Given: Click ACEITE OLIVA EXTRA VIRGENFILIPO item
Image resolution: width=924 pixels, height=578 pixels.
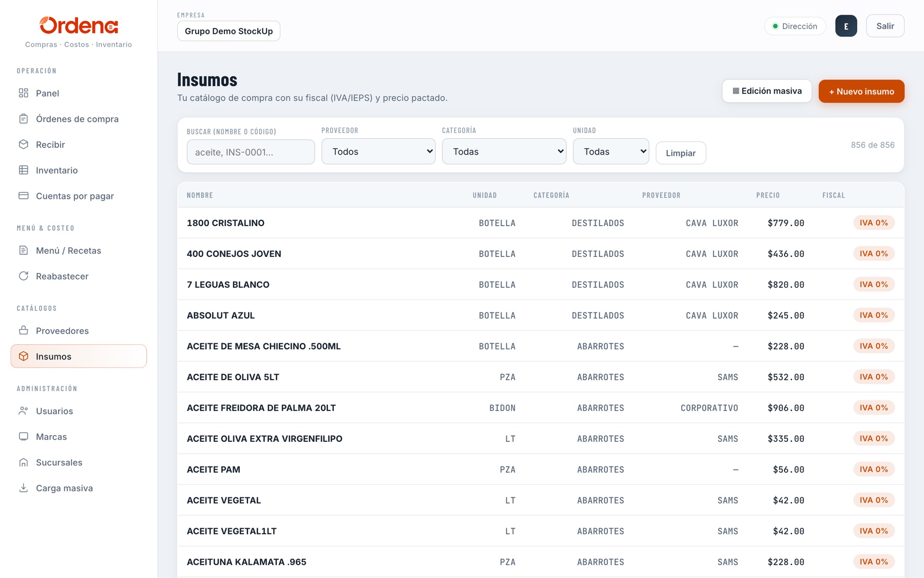Looking at the screenshot, I should click(x=264, y=439).
